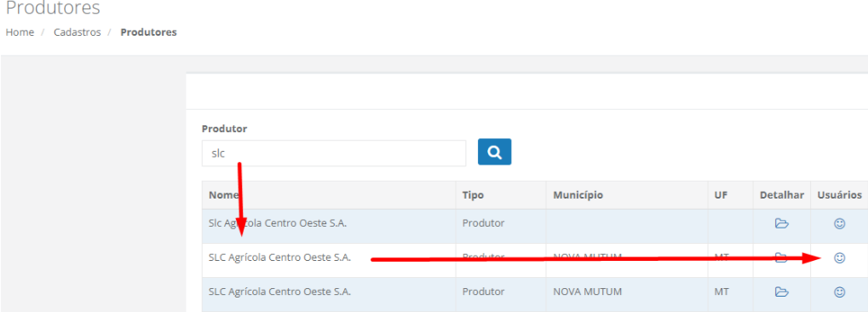Viewport: 868px width, 312px height.
Task: Click Produtores breadcrumb item
Action: pyautogui.click(x=148, y=32)
